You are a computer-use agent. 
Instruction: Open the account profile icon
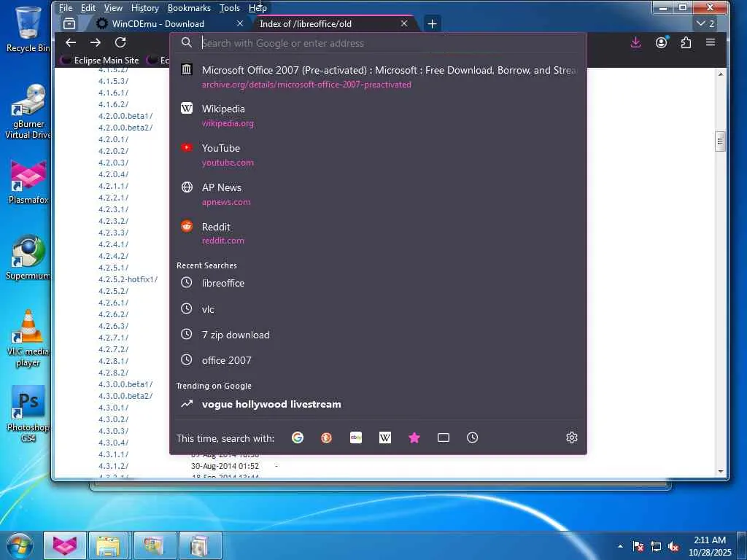point(661,42)
